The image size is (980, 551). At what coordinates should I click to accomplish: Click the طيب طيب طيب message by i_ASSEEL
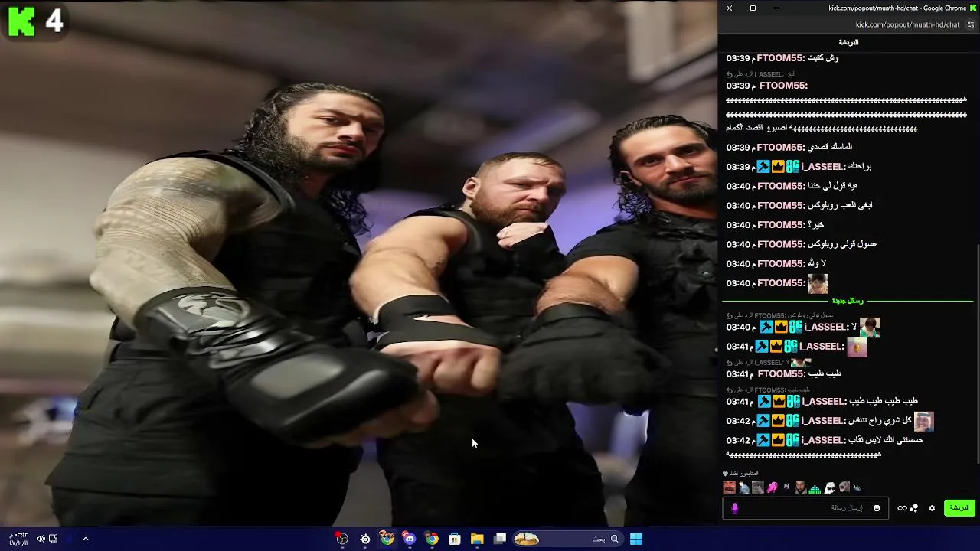click(x=883, y=401)
